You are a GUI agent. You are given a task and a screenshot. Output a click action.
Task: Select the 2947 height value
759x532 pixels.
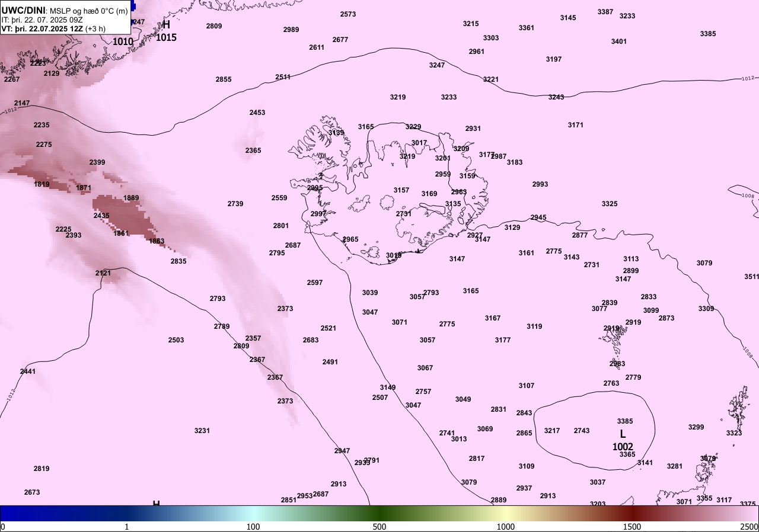342,451
